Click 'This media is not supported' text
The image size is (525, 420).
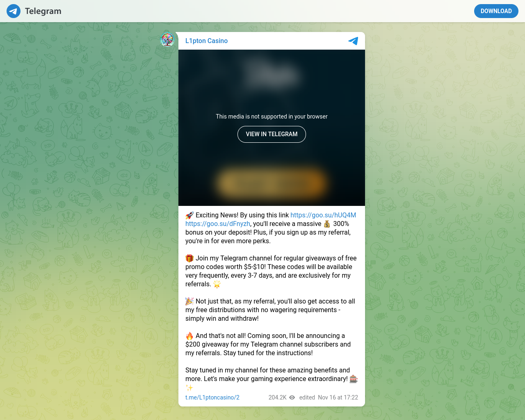click(272, 116)
